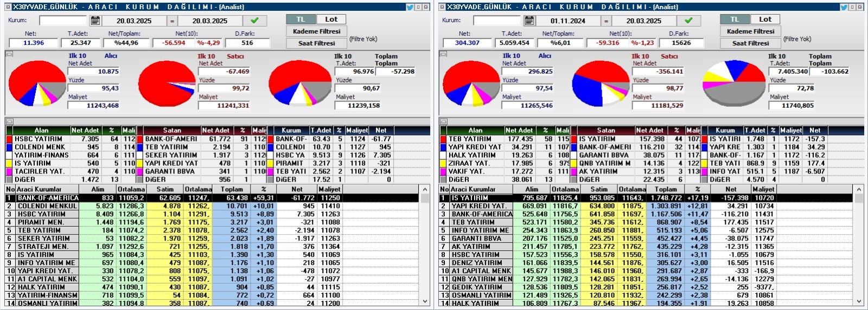The image size is (868, 310).
Task: Collapse the pie chart panel in the left window
Action: point(9,54)
